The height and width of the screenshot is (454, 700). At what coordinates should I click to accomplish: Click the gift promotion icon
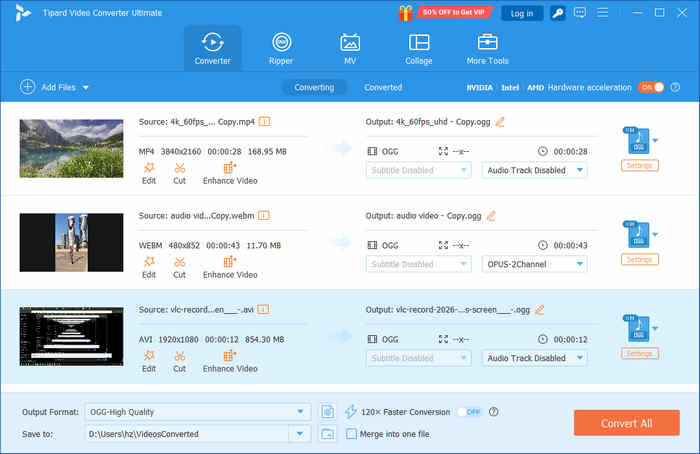[405, 12]
